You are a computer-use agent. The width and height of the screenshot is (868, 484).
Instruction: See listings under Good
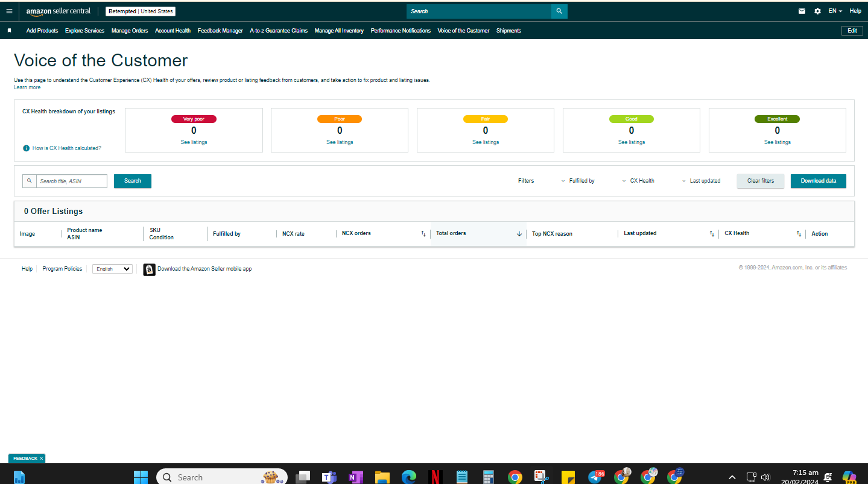coord(632,142)
